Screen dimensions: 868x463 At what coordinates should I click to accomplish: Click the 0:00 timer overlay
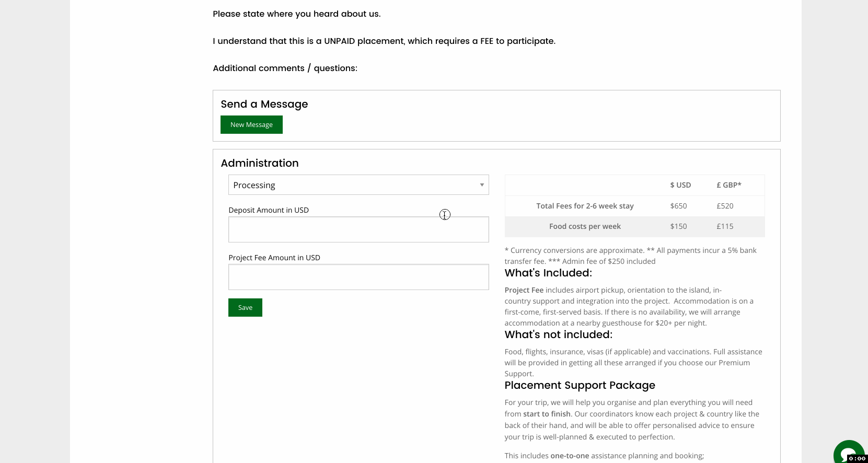point(857,459)
